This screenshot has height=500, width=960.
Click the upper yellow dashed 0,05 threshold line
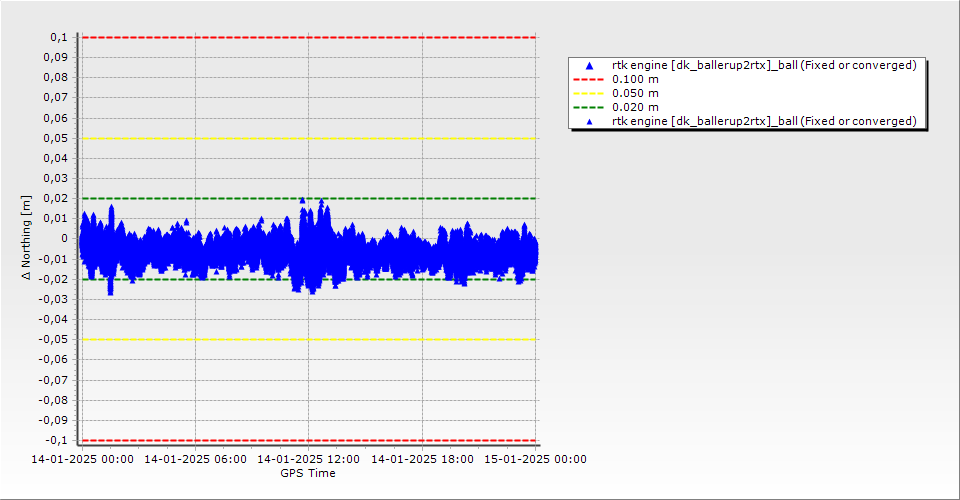[x=309, y=138]
